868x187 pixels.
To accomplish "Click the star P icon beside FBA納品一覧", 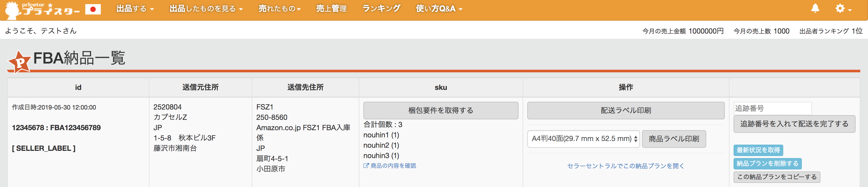I will coord(20,62).
